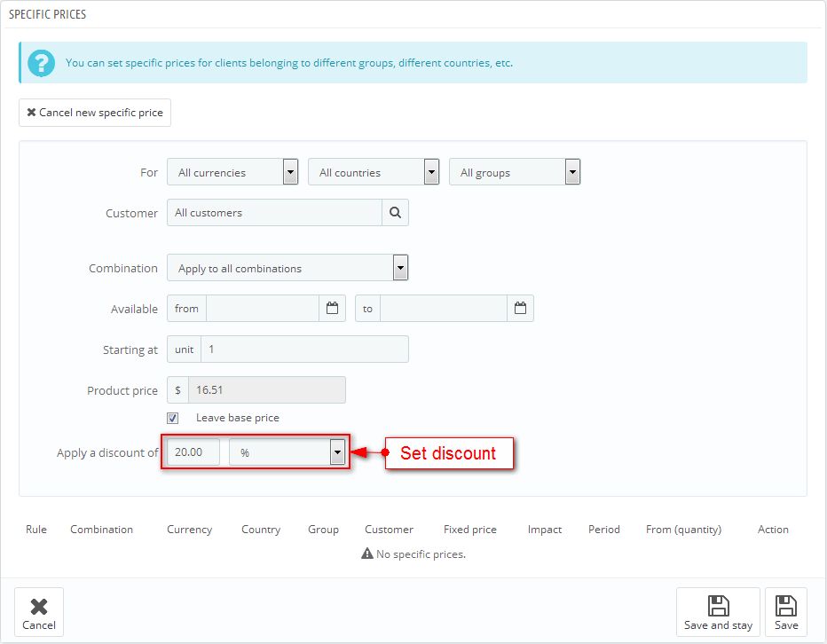Click the customer search magnifier icon

click(x=395, y=213)
